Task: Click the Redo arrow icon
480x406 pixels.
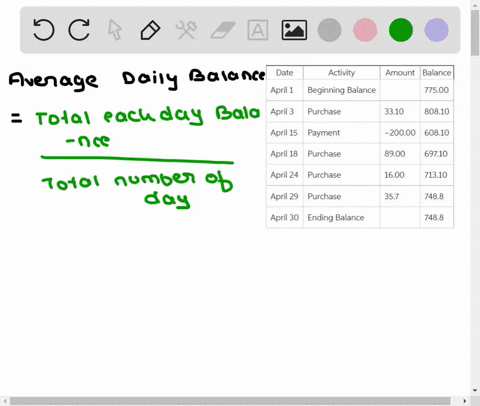Action: click(x=79, y=30)
